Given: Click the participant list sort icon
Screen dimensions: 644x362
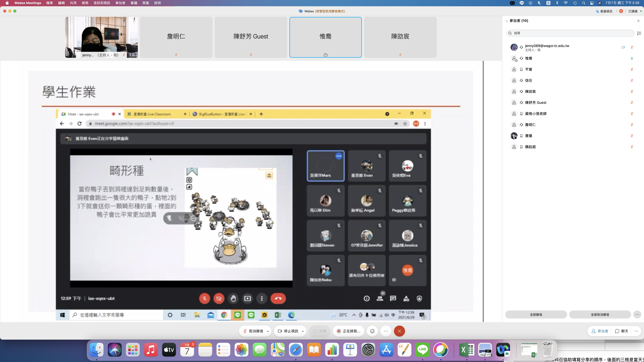Looking at the screenshot, I should pyautogui.click(x=639, y=33).
